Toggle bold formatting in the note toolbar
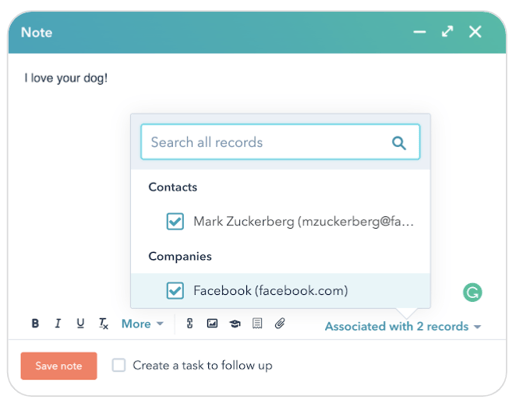Image resolution: width=516 pixels, height=403 pixels. (x=35, y=323)
